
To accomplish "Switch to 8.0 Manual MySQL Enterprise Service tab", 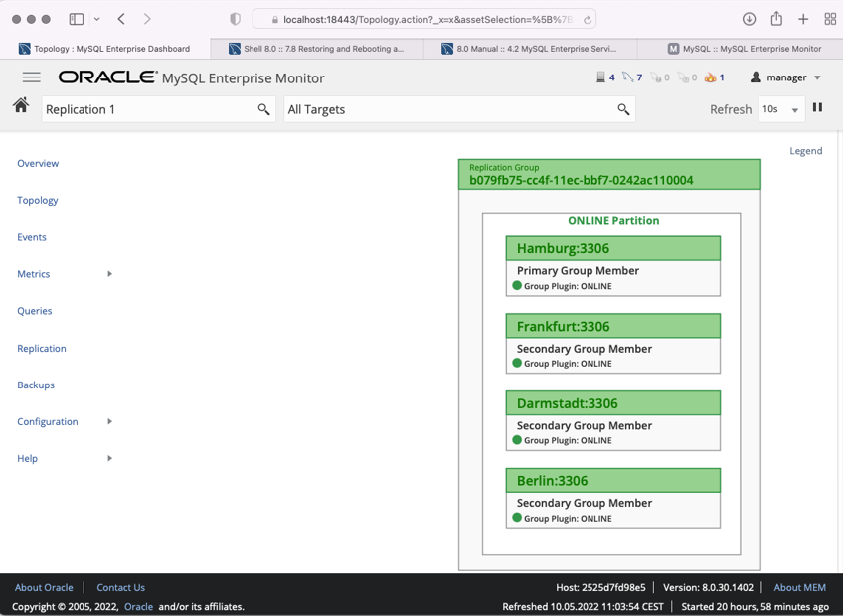I will pyautogui.click(x=530, y=49).
